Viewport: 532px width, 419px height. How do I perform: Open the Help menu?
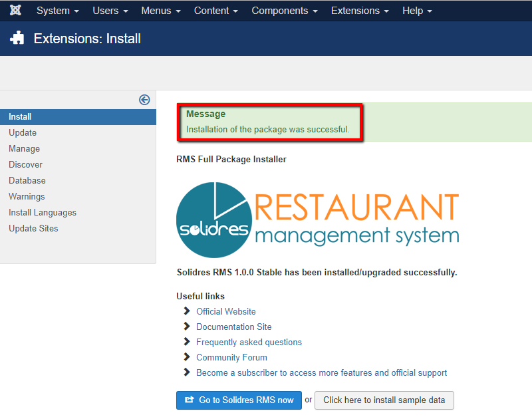[x=417, y=11]
